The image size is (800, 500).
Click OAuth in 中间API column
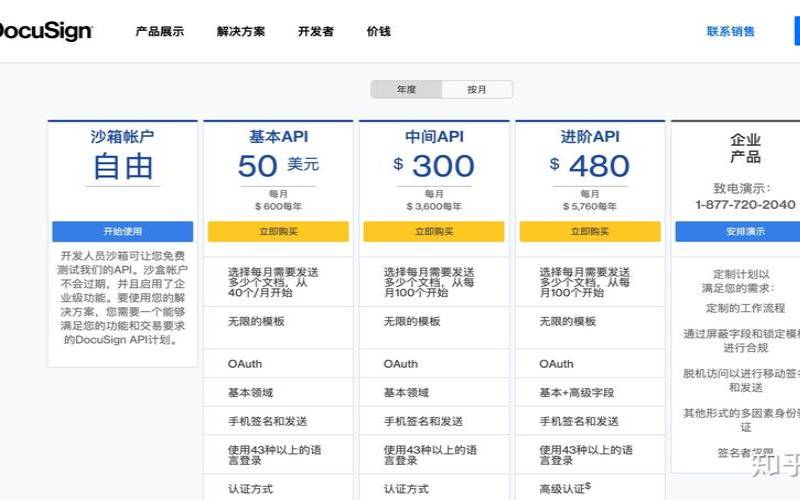(x=401, y=364)
